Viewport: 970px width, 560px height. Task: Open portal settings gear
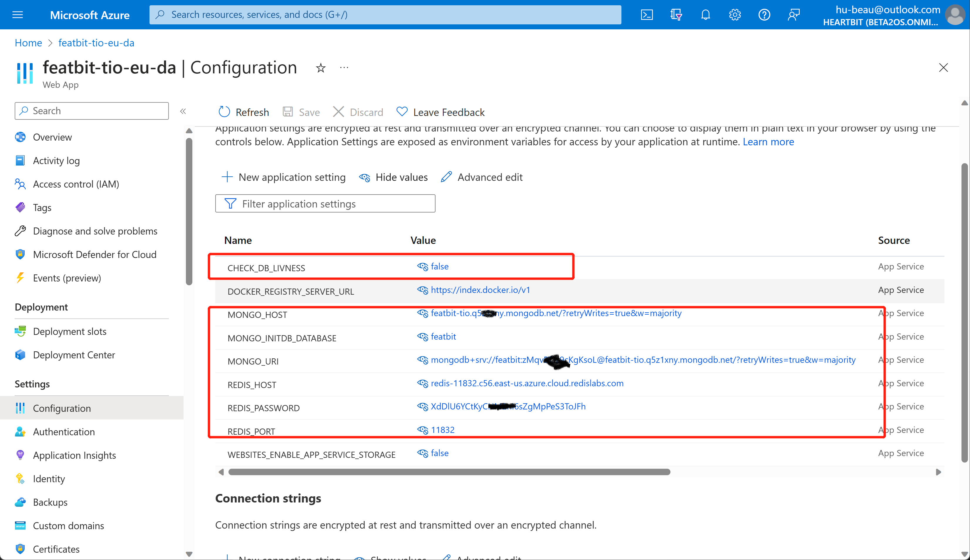[x=734, y=15]
